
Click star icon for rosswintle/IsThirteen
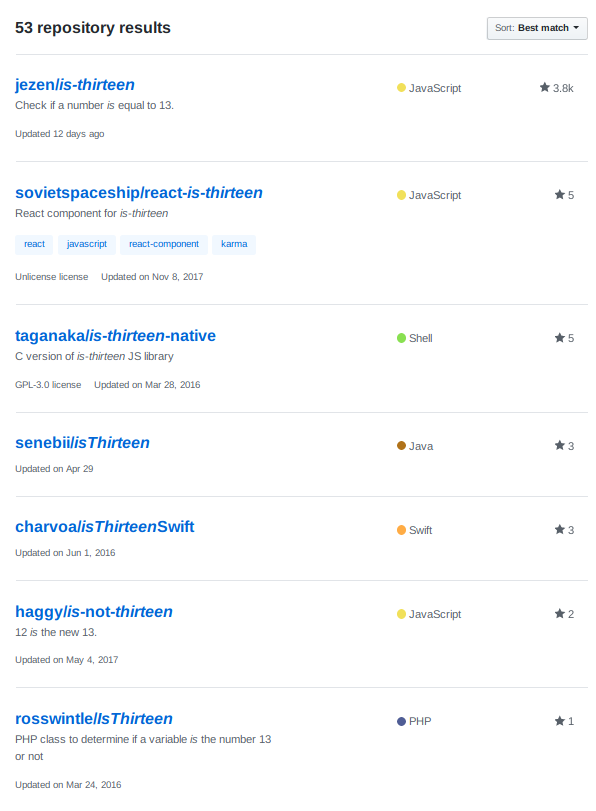[559, 720]
